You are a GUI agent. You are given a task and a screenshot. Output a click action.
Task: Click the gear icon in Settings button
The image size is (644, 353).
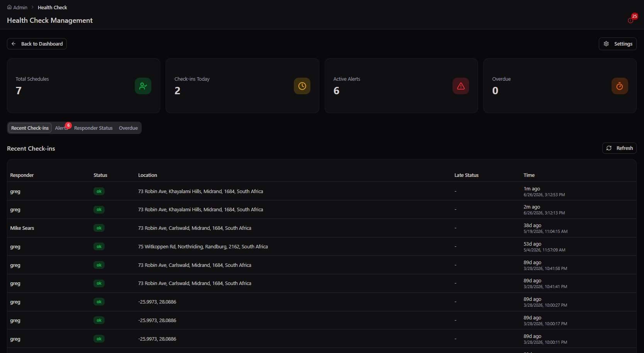606,44
